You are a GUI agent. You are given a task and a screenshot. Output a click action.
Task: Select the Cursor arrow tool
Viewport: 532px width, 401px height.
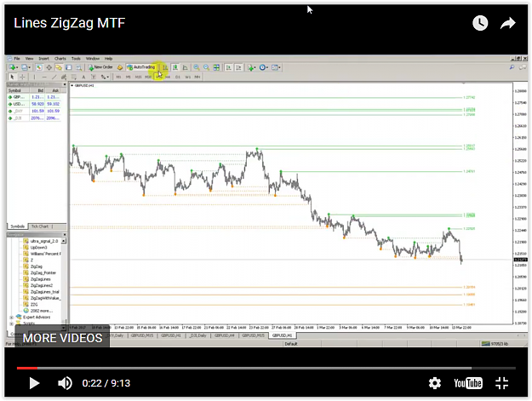(x=12, y=77)
